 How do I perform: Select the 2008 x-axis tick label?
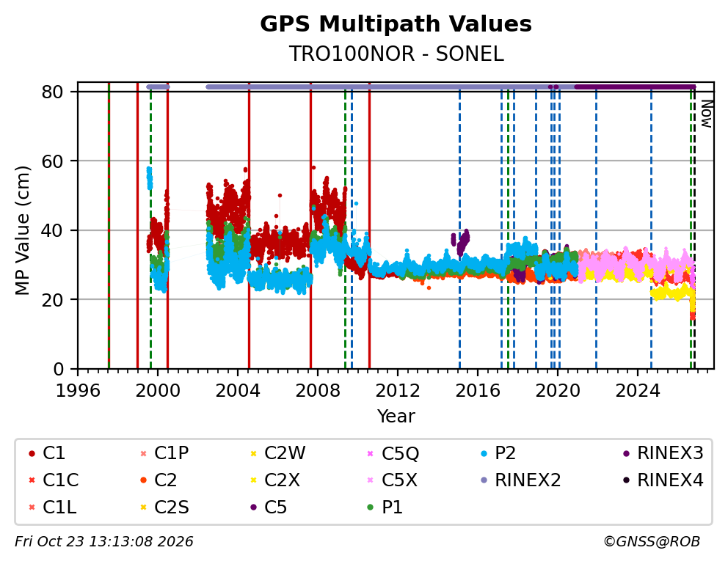pyautogui.click(x=318, y=391)
